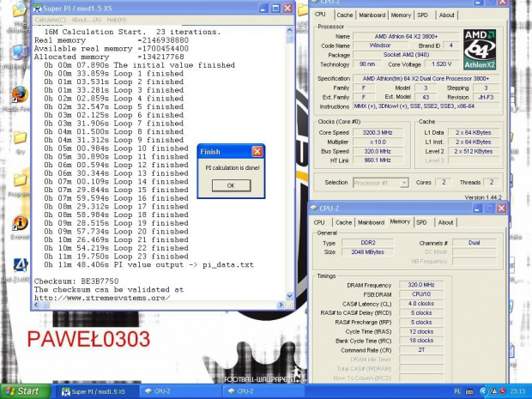The image size is (532, 399).
Task: Close the lower CPU-Z window
Action: [x=501, y=208]
